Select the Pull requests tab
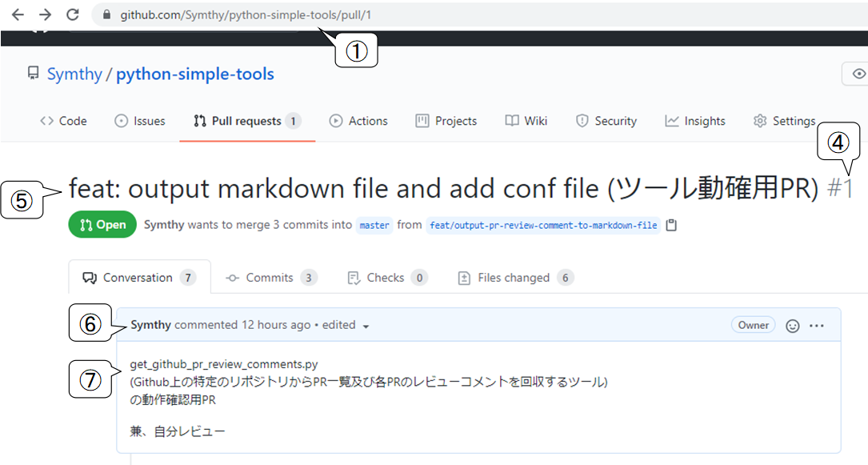The height and width of the screenshot is (465, 868). click(x=247, y=121)
